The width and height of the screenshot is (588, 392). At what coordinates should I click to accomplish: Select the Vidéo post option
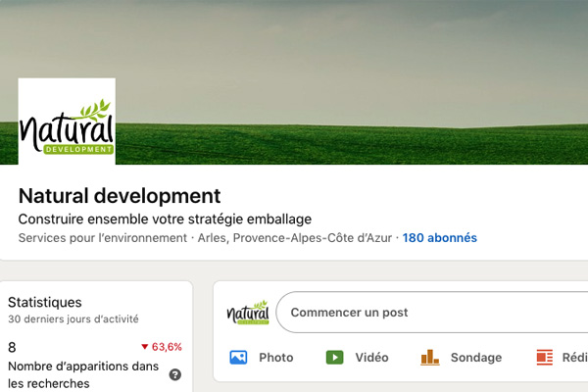(371, 358)
